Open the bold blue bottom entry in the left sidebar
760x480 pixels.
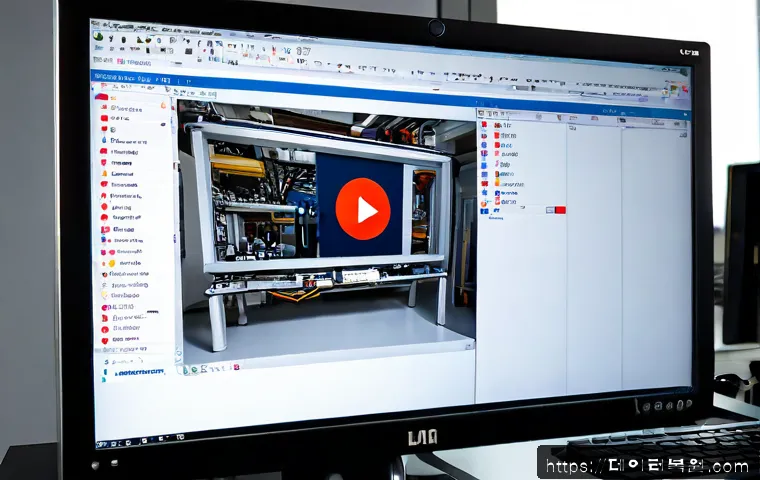click(141, 372)
